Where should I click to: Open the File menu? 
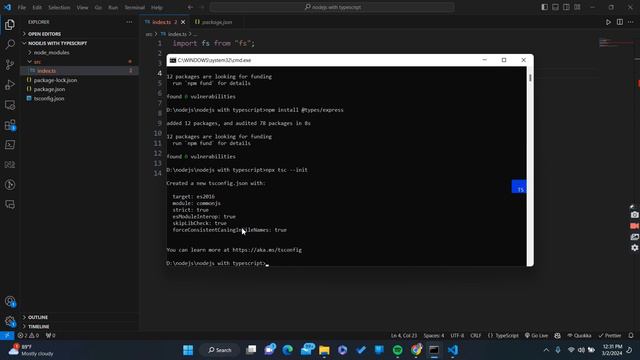tap(22, 7)
